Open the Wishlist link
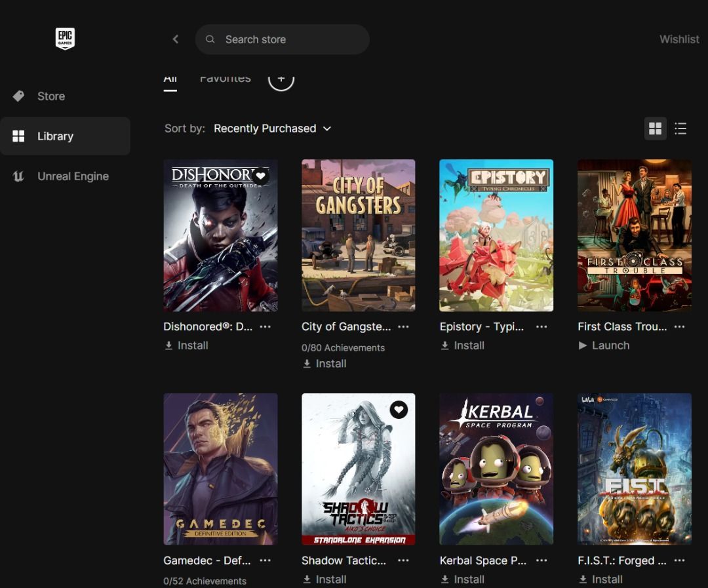This screenshot has height=588, width=708. (679, 39)
